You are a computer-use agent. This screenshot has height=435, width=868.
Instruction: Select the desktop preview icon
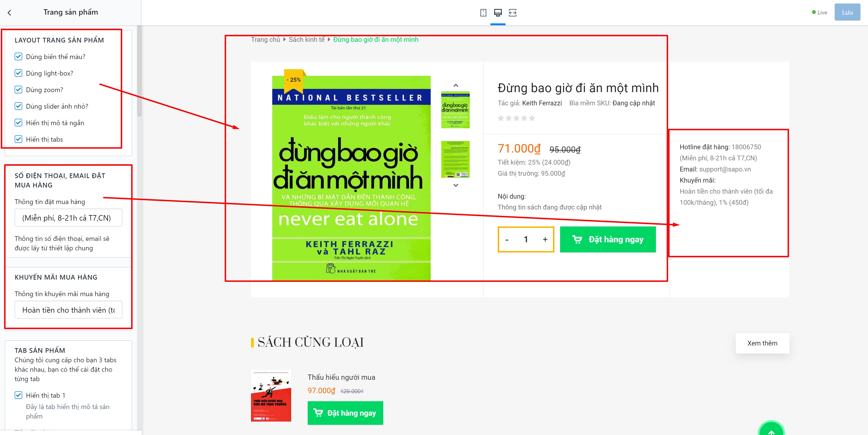coord(498,13)
